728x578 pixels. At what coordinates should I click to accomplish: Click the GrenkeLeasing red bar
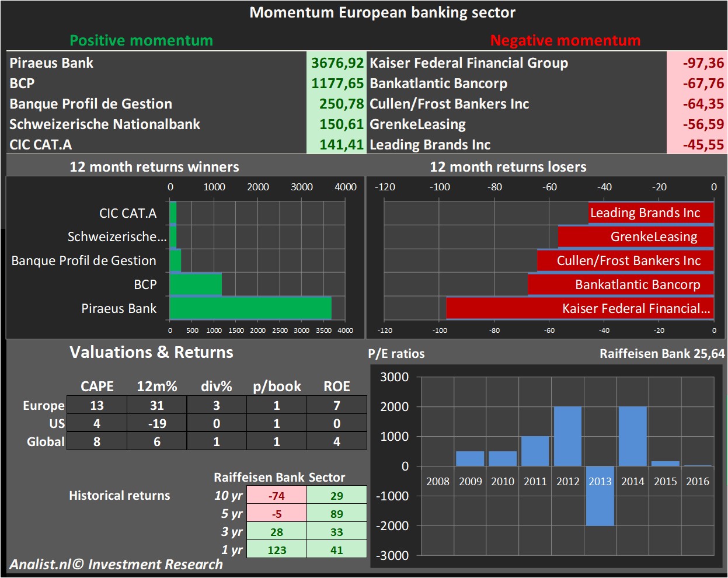636,236
